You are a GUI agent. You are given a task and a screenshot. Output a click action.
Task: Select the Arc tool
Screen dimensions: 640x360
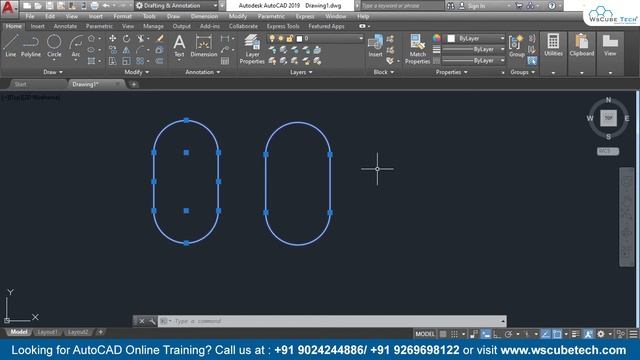pos(76,45)
